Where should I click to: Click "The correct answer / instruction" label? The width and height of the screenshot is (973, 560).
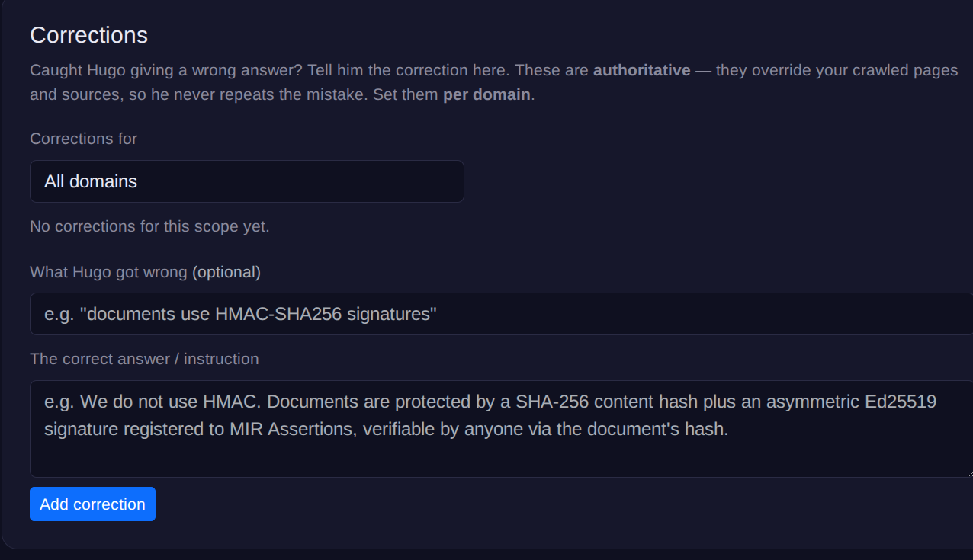tap(144, 359)
